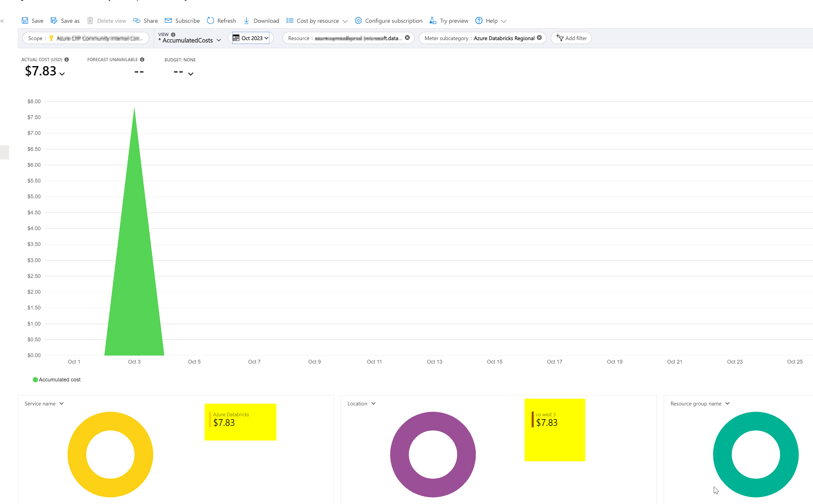Click the Refresh circular arrow icon
The image size is (813, 504).
coord(210,21)
